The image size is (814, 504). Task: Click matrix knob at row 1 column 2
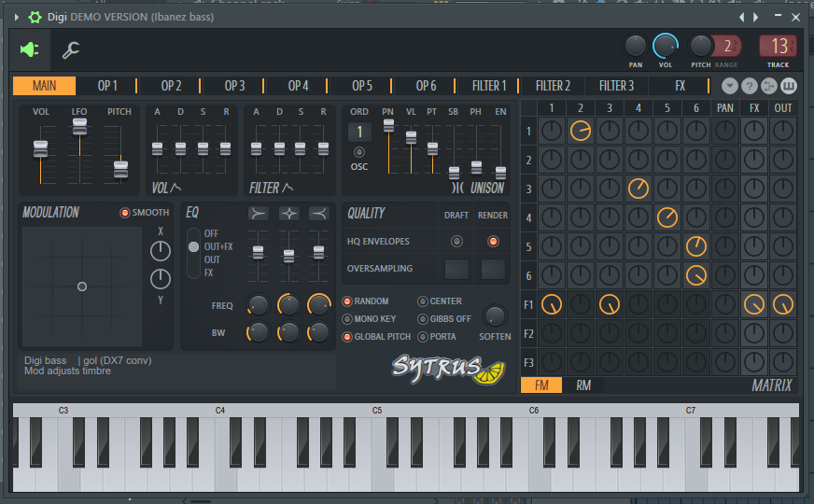581,131
